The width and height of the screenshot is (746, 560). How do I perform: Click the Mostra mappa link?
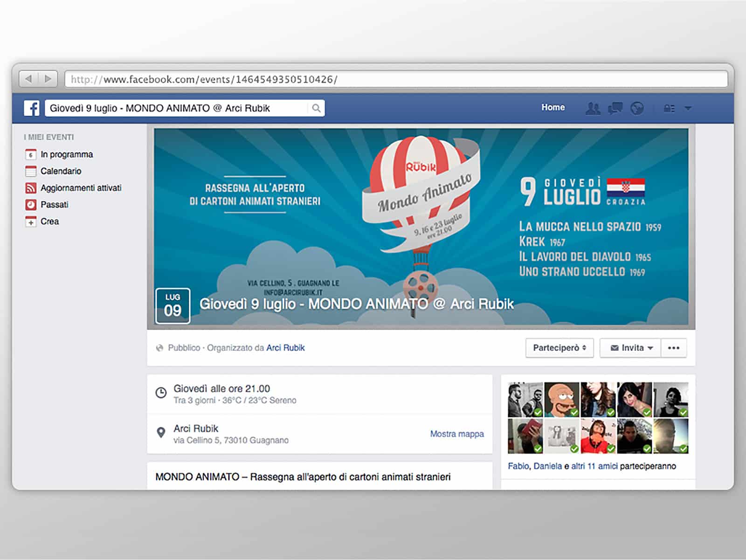[457, 434]
